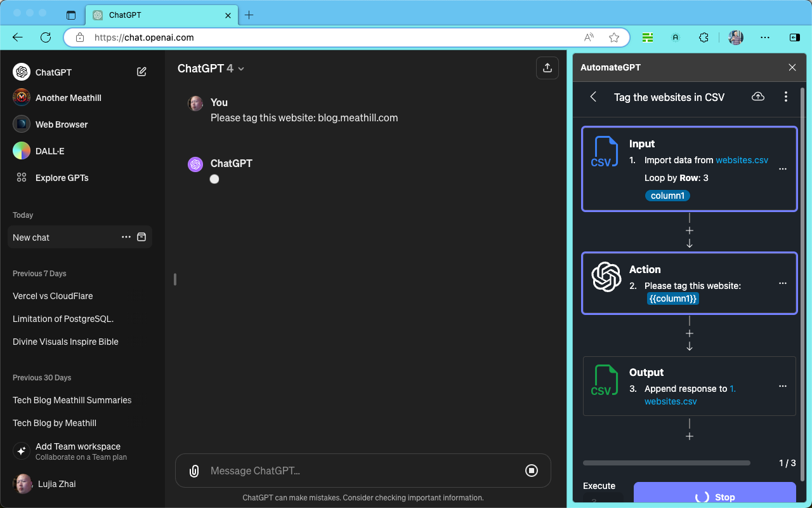
Task: Attach a file with the paperclip icon
Action: (x=194, y=471)
